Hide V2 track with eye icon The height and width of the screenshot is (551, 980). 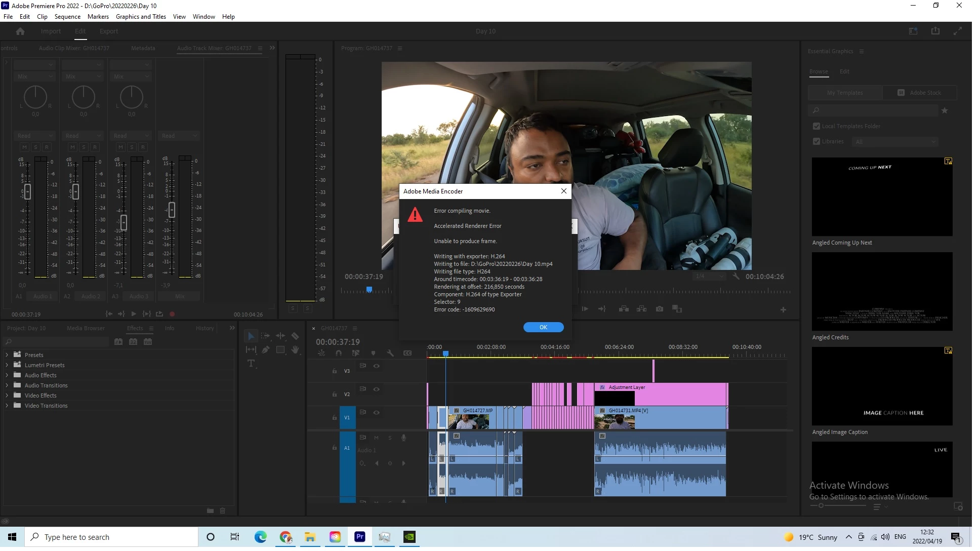pyautogui.click(x=376, y=389)
